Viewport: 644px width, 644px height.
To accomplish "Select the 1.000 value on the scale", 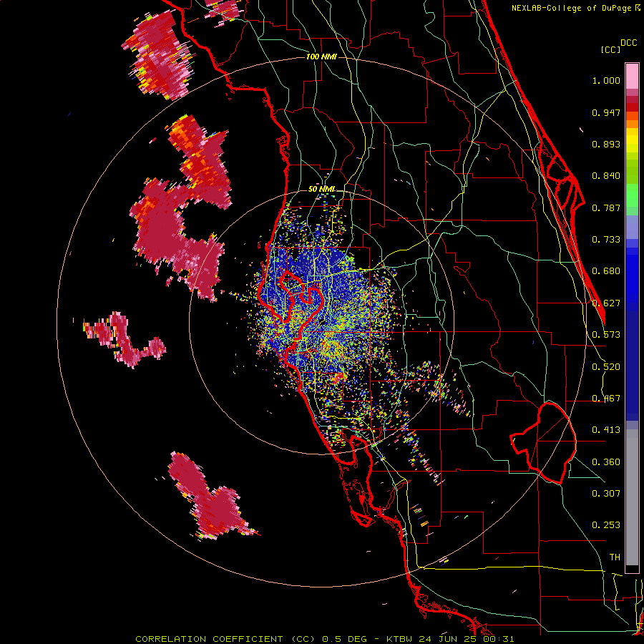I will (x=606, y=80).
